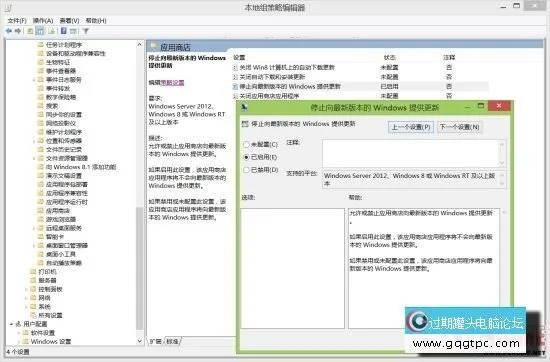The height and width of the screenshot is (362, 550).
Task: Expand the 软件设置 node under 用户配置
Action: coord(19,333)
